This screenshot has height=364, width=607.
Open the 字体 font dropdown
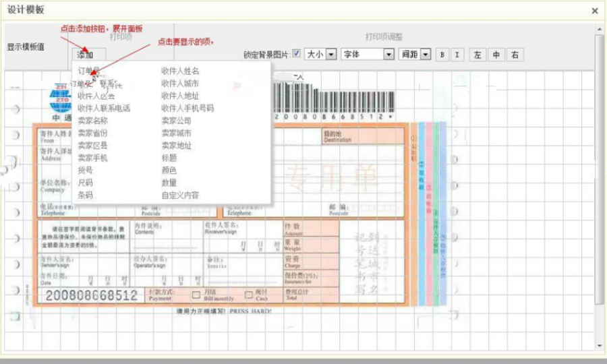pos(368,55)
